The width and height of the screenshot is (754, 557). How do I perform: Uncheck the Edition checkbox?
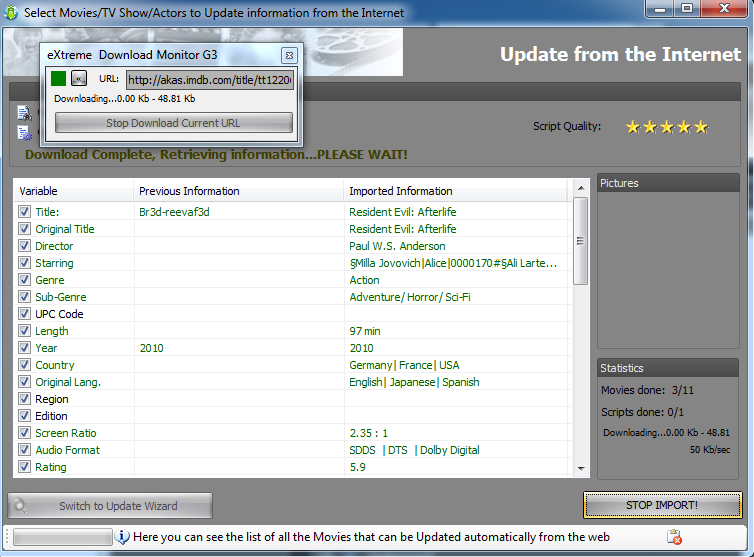tap(24, 416)
